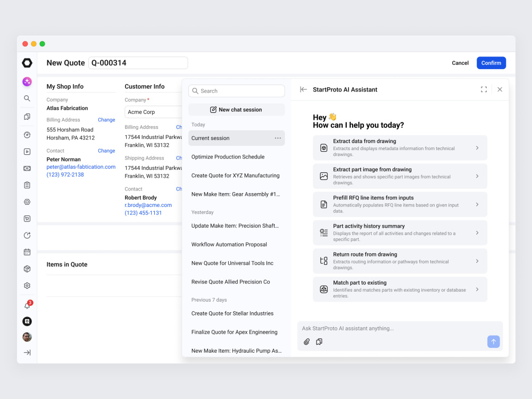Viewport: 532px width, 399px height.
Task: Open Extract data from drawing chevron
Action: tap(477, 148)
